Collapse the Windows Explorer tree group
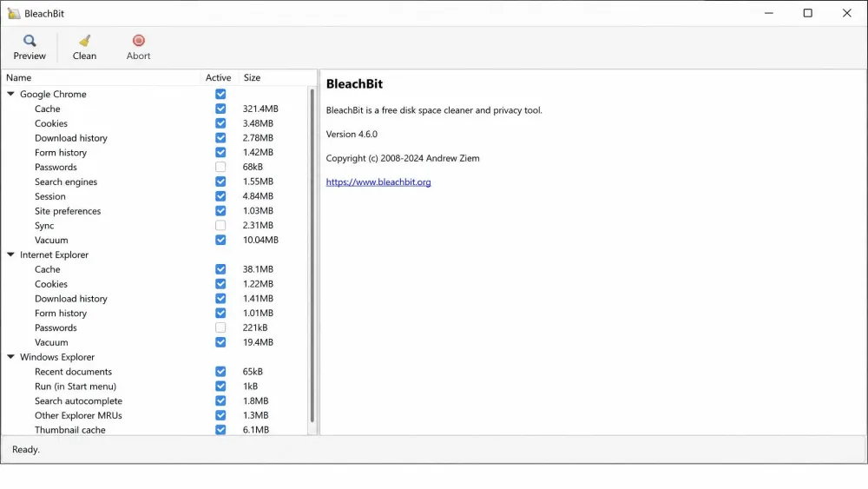The height and width of the screenshot is (489, 868). coord(10,357)
